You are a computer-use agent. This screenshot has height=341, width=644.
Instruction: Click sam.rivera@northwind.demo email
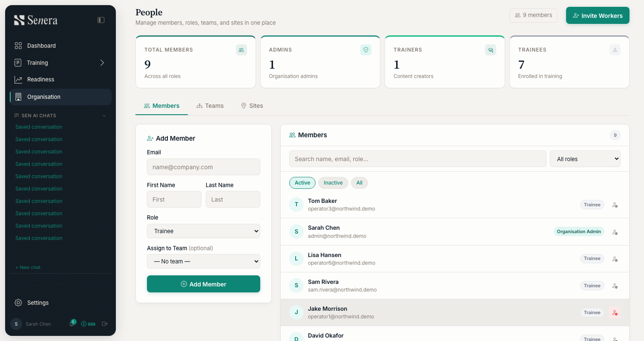pos(342,290)
